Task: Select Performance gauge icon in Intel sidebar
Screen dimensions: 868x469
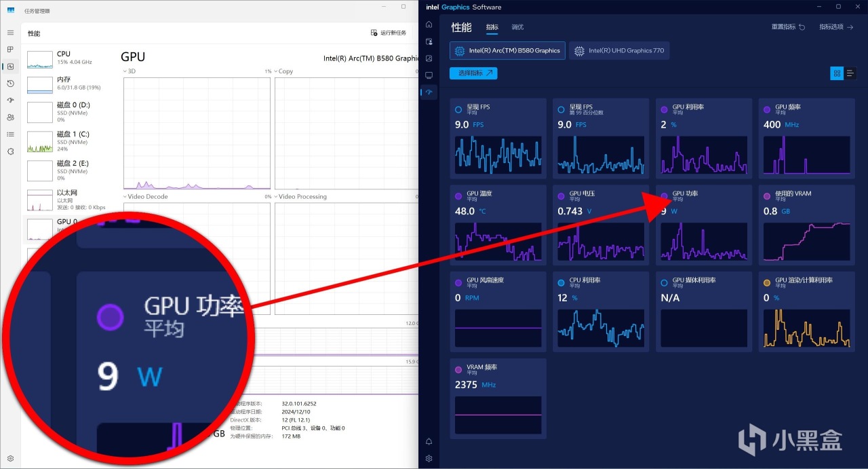Action: [x=429, y=92]
